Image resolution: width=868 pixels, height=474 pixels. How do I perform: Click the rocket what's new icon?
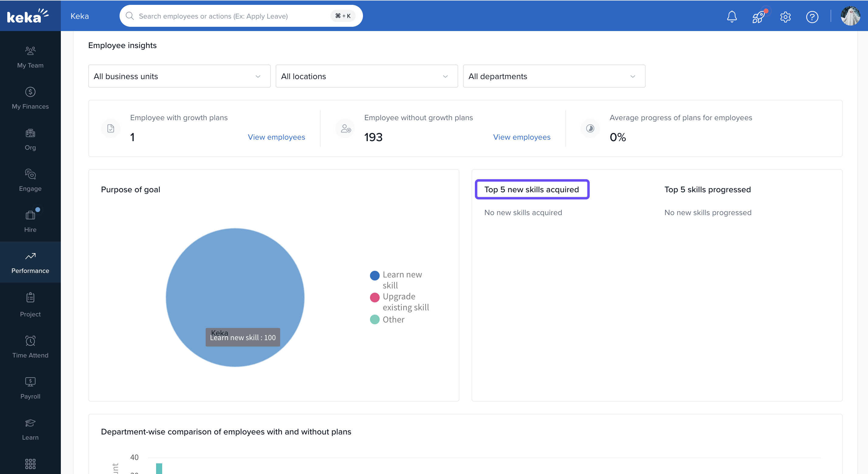(x=758, y=16)
